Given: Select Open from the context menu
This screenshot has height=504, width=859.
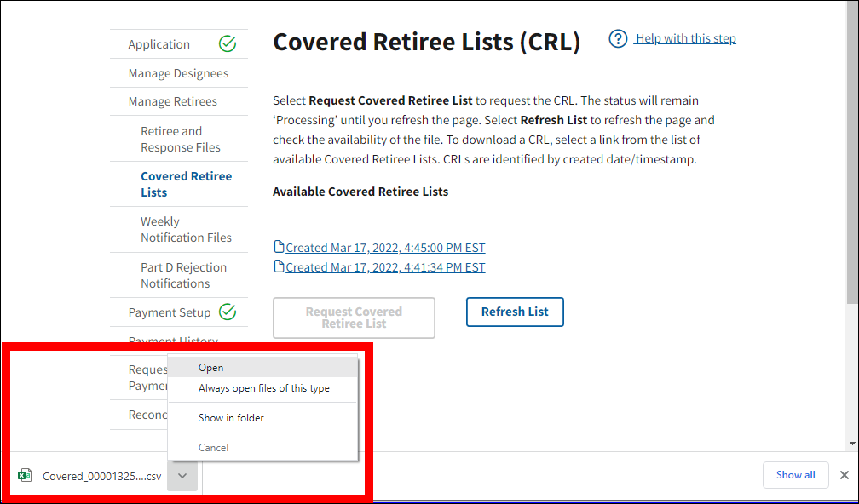Looking at the screenshot, I should point(211,368).
